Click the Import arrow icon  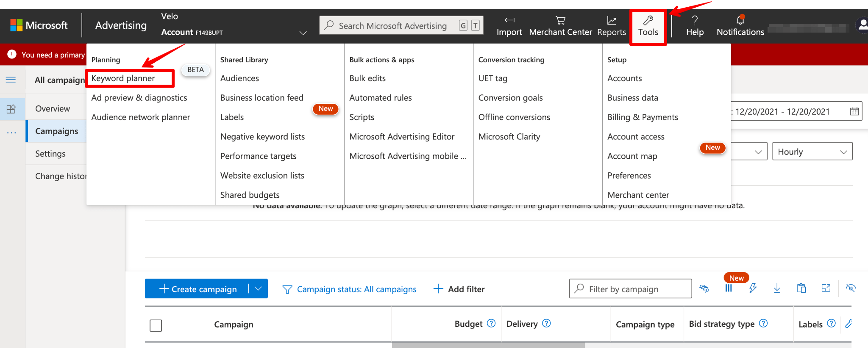pos(509,20)
